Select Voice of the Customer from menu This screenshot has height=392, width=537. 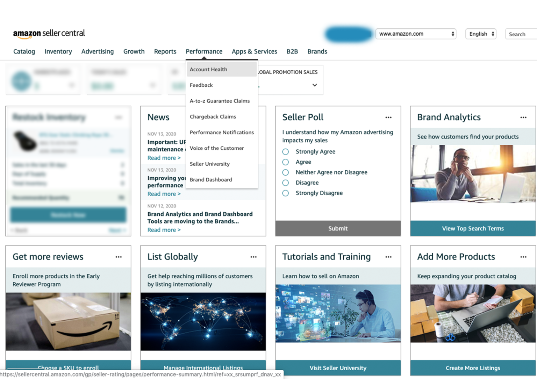pyautogui.click(x=217, y=148)
